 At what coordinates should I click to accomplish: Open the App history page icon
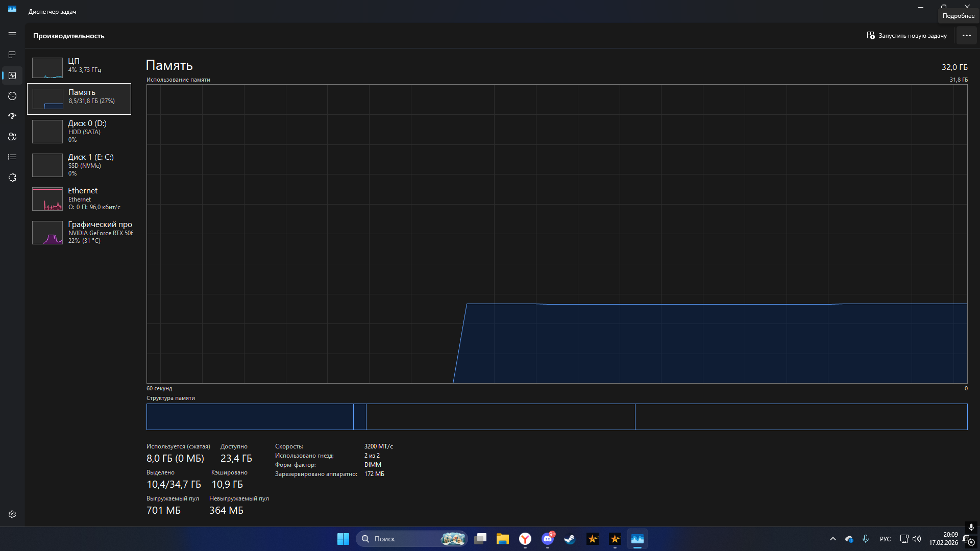(x=12, y=96)
